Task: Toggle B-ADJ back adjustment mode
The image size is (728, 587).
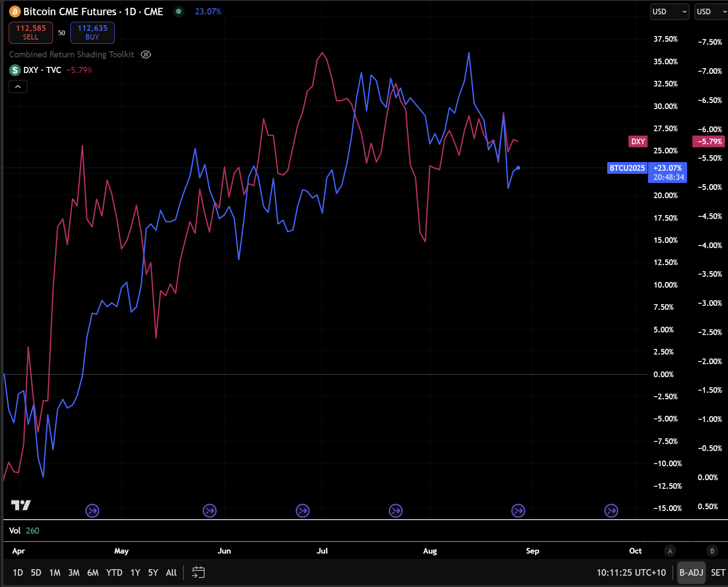Action: [691, 572]
